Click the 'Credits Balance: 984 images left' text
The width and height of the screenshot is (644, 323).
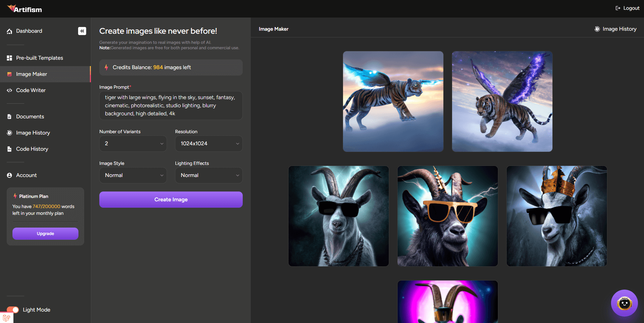tap(152, 67)
